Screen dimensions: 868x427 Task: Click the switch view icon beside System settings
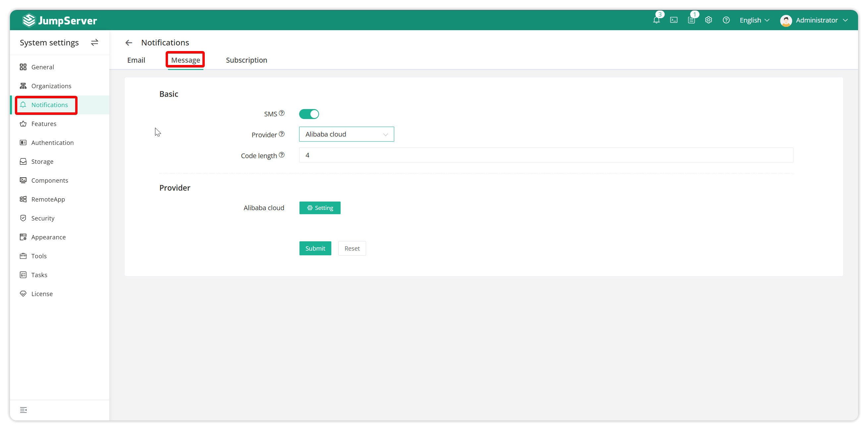pyautogui.click(x=94, y=42)
